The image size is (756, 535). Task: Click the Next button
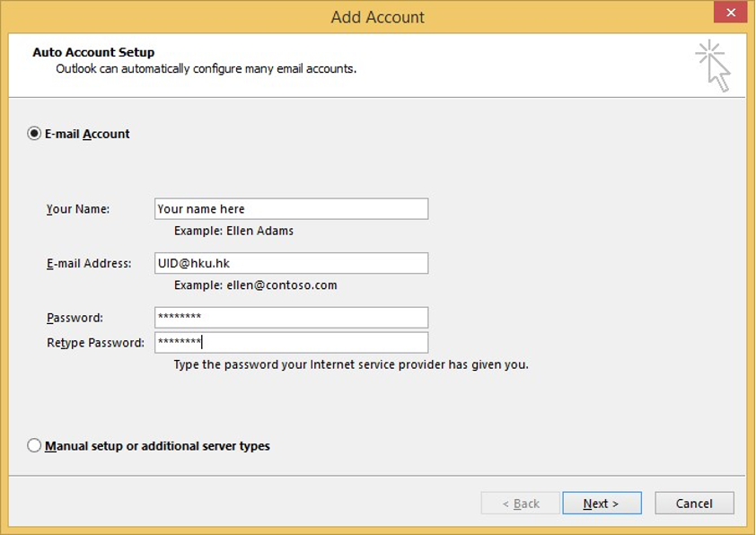[600, 504]
